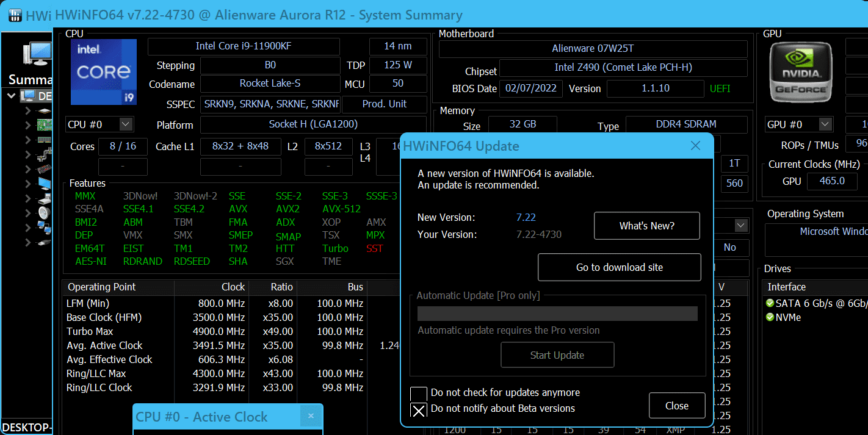
Task: Click the Close button in update dialog
Action: (677, 406)
